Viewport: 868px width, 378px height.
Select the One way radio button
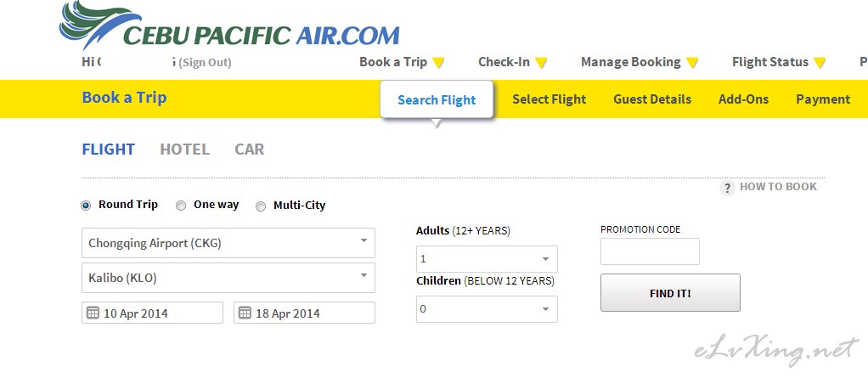point(181,206)
